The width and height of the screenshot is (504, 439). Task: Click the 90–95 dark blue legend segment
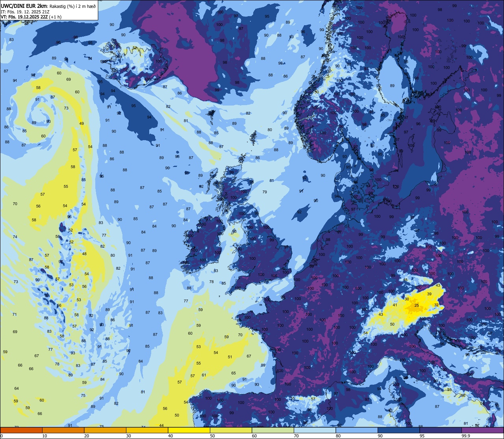398,430
